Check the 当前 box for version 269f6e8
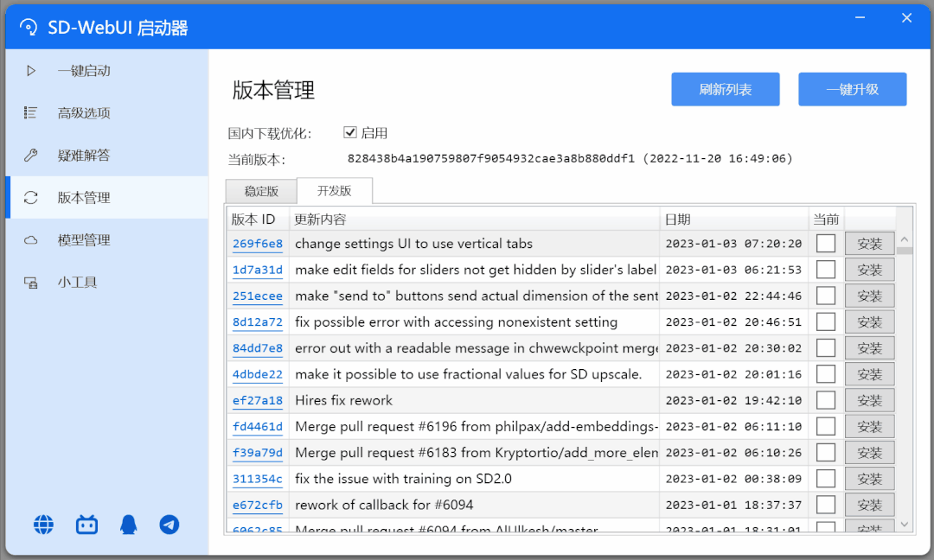The image size is (934, 560). click(826, 243)
